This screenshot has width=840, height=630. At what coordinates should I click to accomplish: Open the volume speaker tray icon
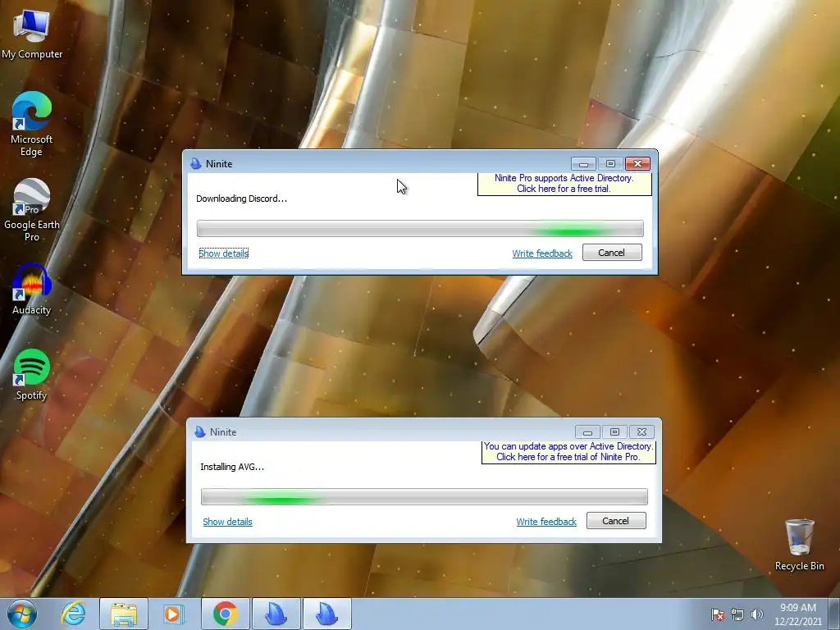757,614
